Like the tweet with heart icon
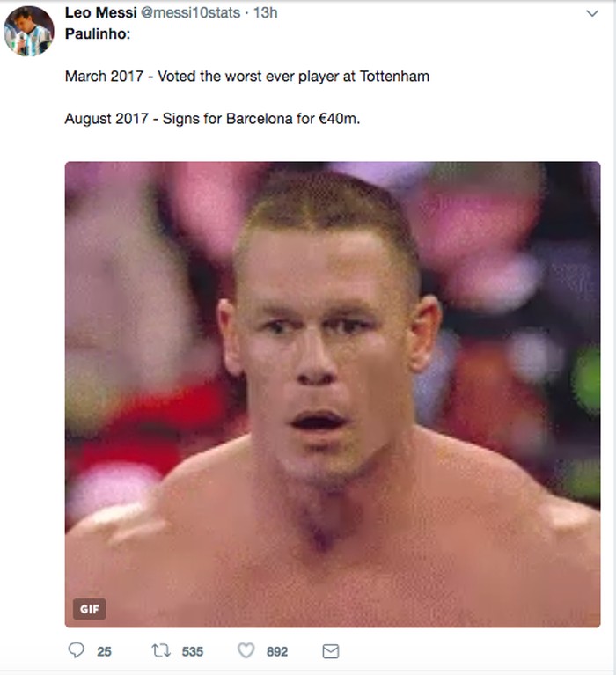 (x=246, y=650)
